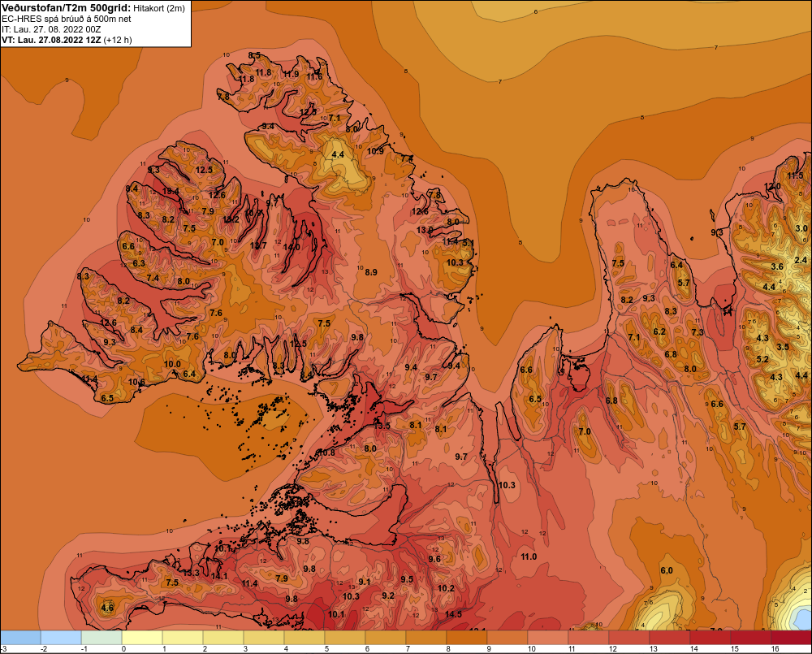Image resolution: width=812 pixels, height=654 pixels.
Task: Select the legend swatch between -2 and -1
Action: point(61,638)
